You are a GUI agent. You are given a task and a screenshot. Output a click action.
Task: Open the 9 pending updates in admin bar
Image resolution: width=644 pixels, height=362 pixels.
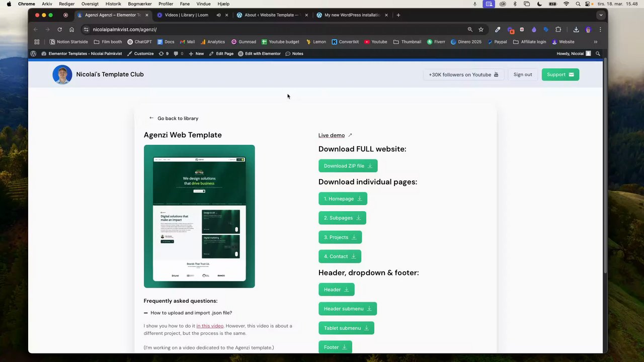[164, 53]
